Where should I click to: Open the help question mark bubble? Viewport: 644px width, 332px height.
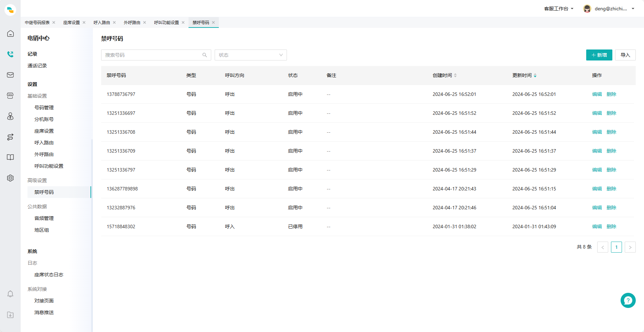tap(628, 300)
